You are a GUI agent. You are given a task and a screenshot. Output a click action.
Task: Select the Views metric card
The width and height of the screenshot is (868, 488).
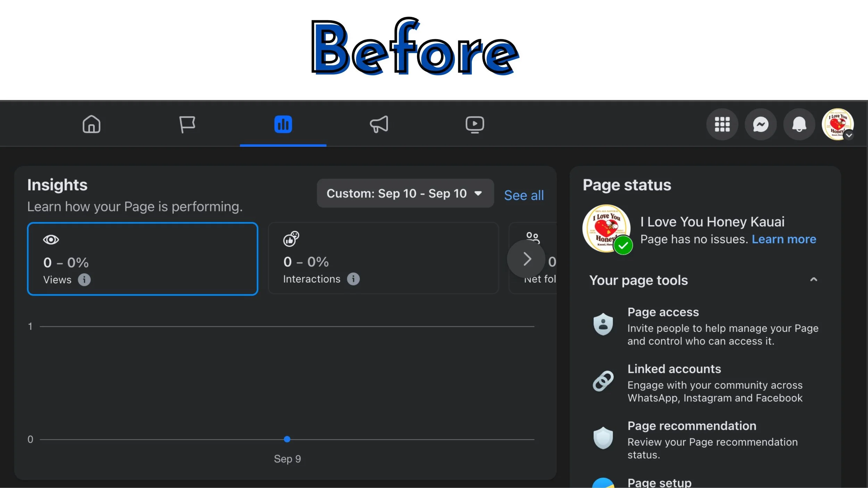[142, 259]
